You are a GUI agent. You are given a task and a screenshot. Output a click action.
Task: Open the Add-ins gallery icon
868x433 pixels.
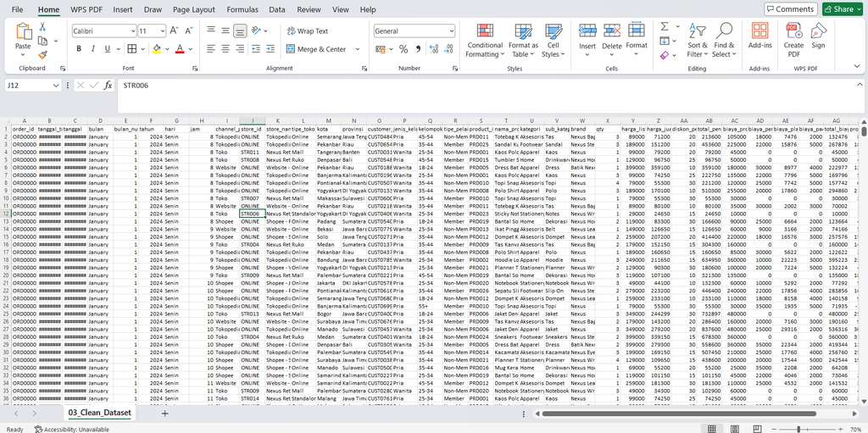click(759, 36)
